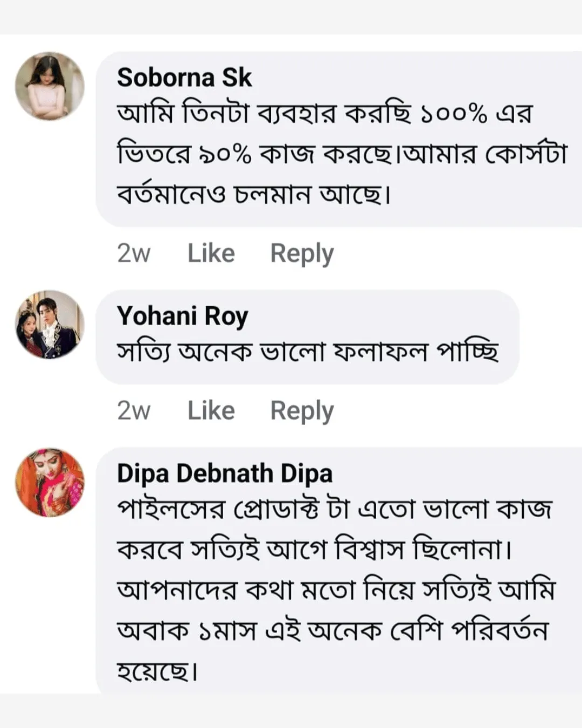Open Dipa Debnath Dipa's profile picture
This screenshot has height=728, width=582.
click(x=50, y=482)
